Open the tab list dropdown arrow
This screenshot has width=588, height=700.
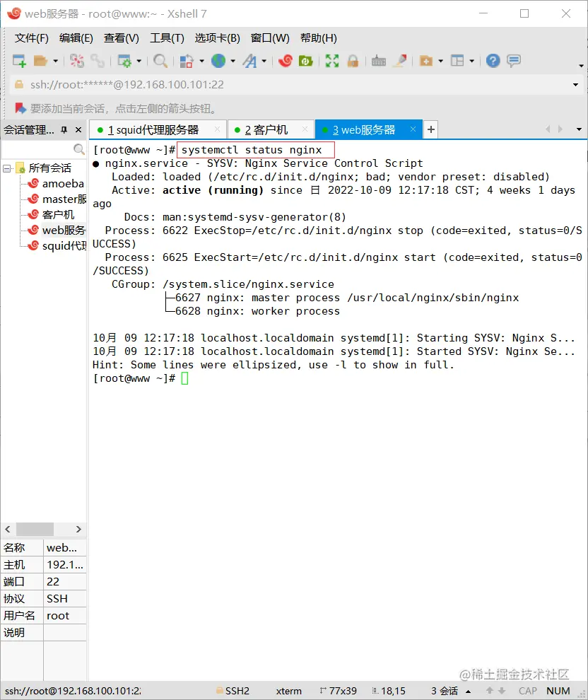(x=579, y=129)
